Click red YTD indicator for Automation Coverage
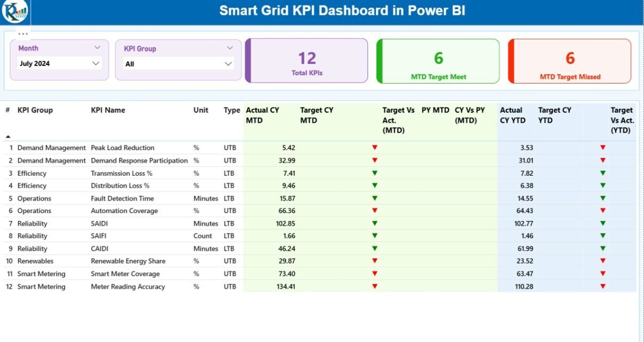644x342 pixels. click(602, 211)
